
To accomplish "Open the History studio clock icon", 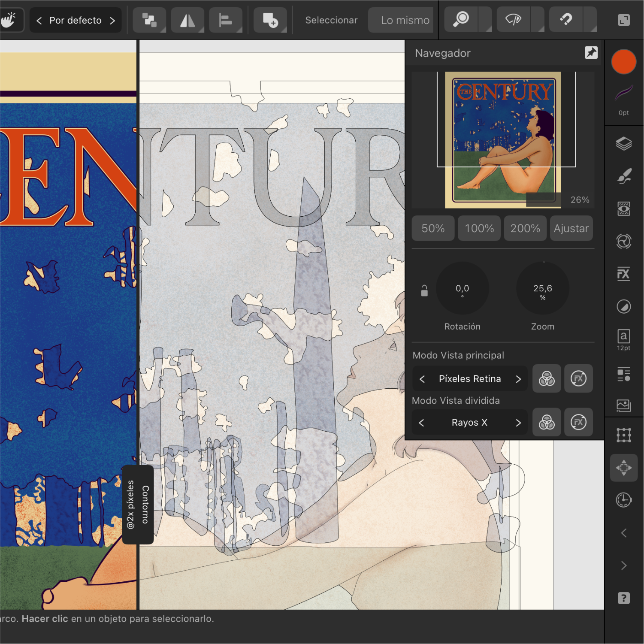I will (x=623, y=500).
